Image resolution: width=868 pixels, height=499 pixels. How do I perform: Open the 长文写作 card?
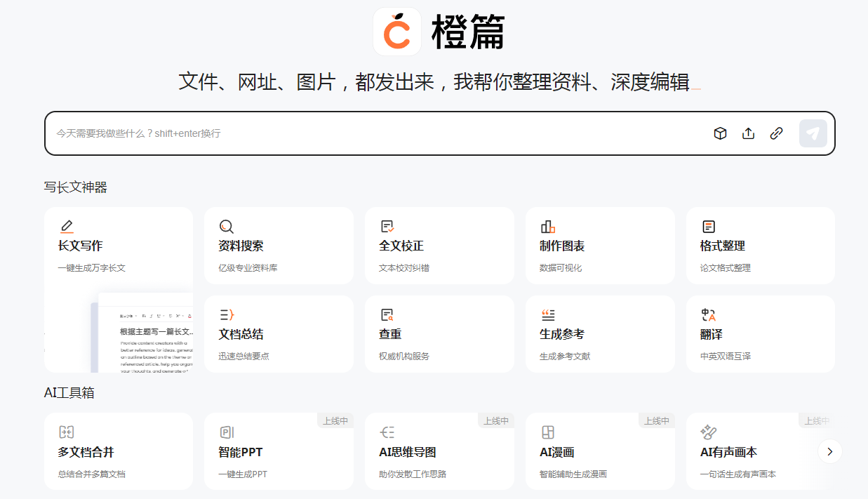pos(118,247)
